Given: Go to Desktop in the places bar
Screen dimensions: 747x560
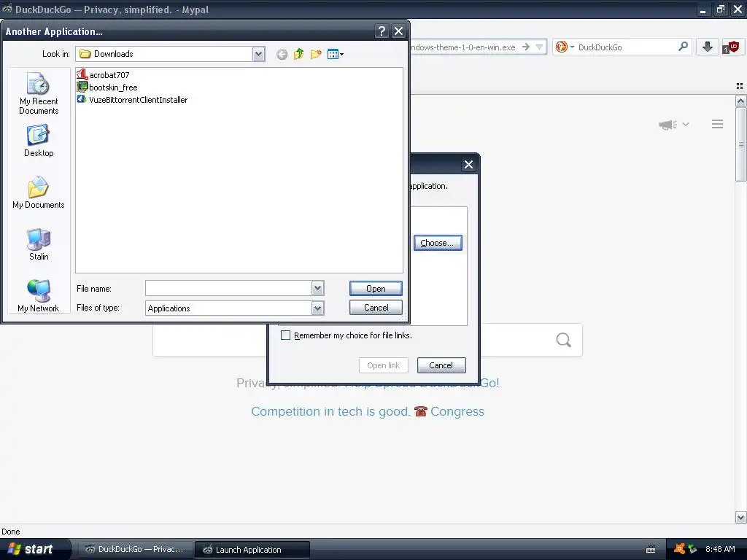Looking at the screenshot, I should [x=39, y=141].
